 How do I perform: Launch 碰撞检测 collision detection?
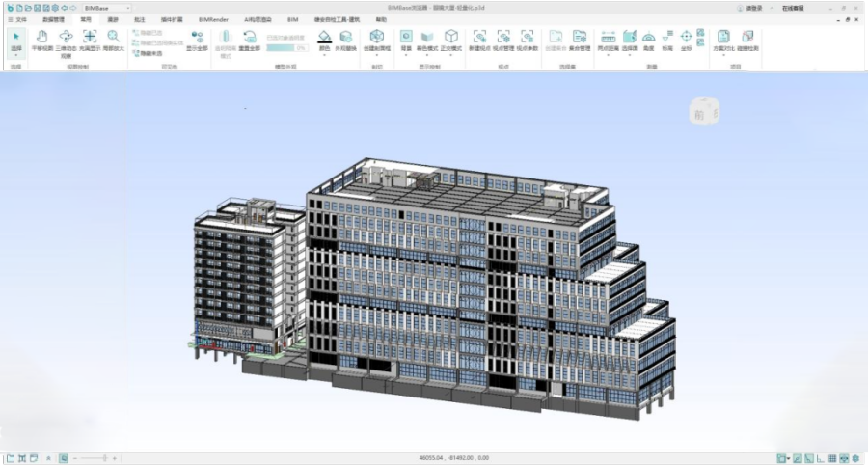pyautogui.click(x=747, y=40)
